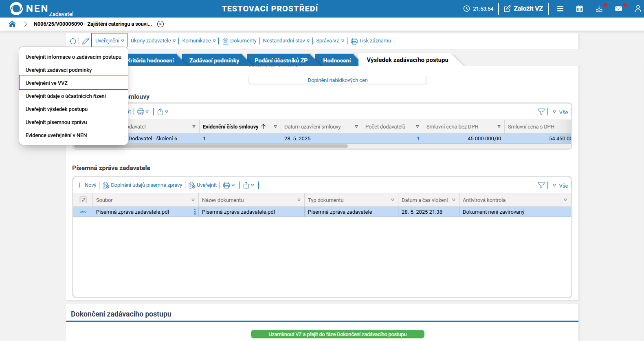
Task: Refresh the record with the reload icon
Action: tap(73, 41)
